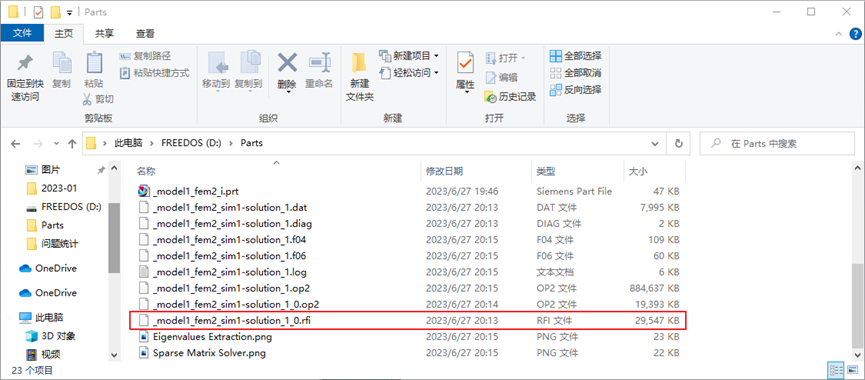Select _model1_fem2_sim1-solution_1.f06 file

point(408,256)
